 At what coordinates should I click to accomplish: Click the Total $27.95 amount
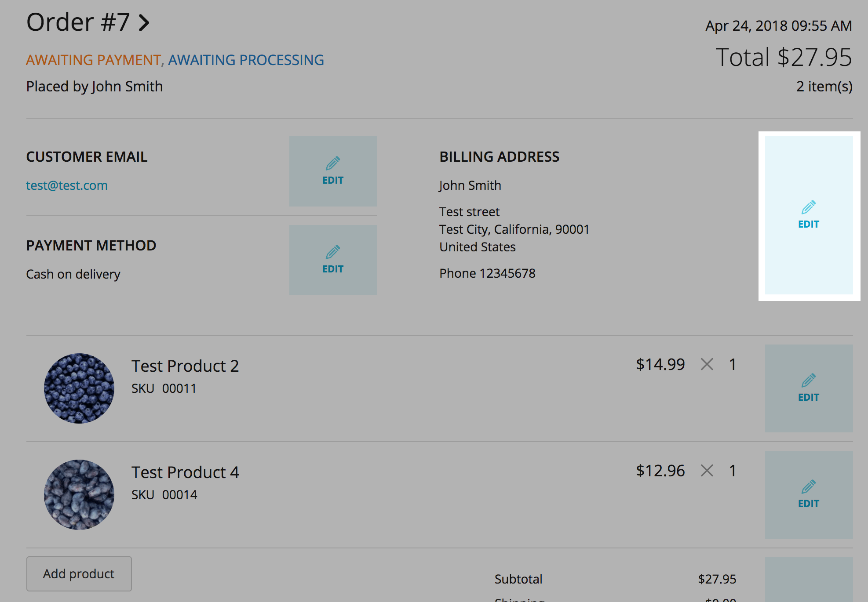point(784,58)
